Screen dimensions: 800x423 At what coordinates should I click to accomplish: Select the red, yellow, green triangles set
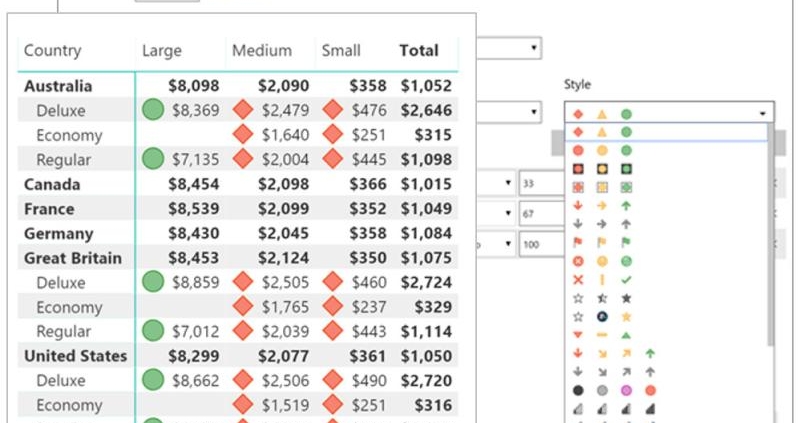[599, 334]
